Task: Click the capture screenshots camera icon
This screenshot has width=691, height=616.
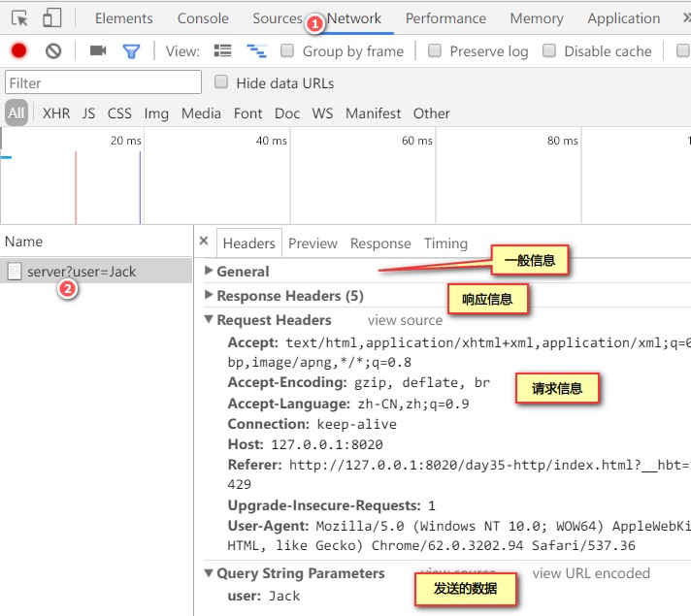Action: pyautogui.click(x=98, y=50)
